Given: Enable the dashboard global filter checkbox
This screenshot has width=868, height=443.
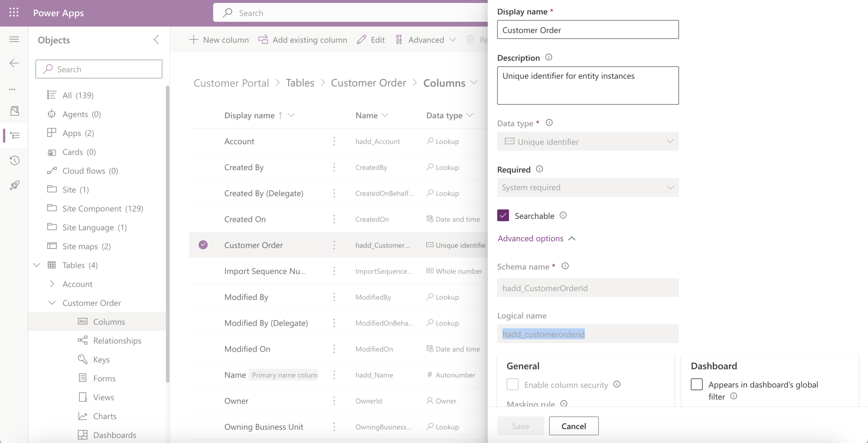Looking at the screenshot, I should point(697,384).
